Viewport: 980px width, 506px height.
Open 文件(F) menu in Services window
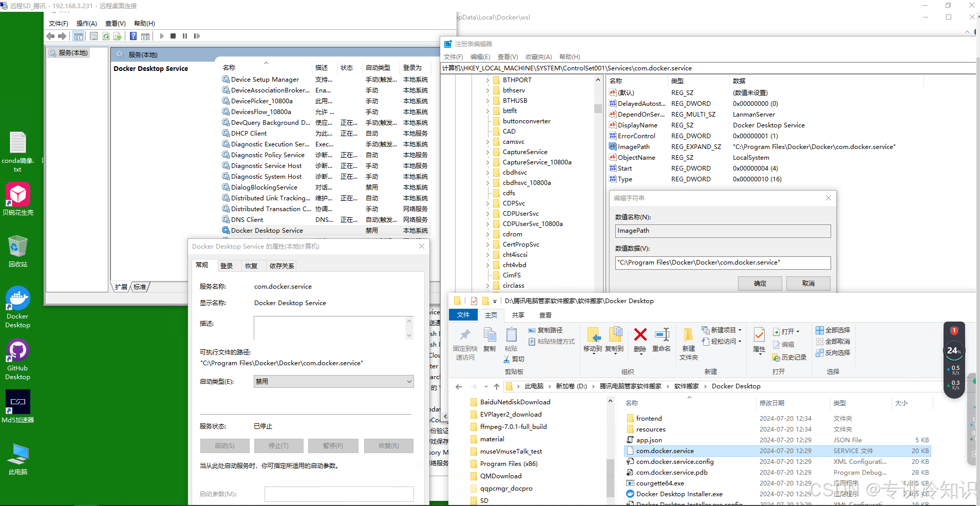click(59, 24)
